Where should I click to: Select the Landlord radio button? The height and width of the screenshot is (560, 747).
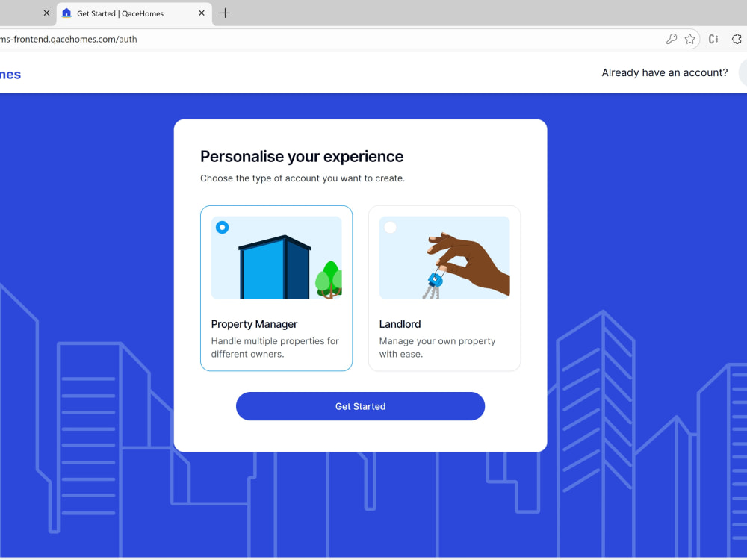coord(390,227)
